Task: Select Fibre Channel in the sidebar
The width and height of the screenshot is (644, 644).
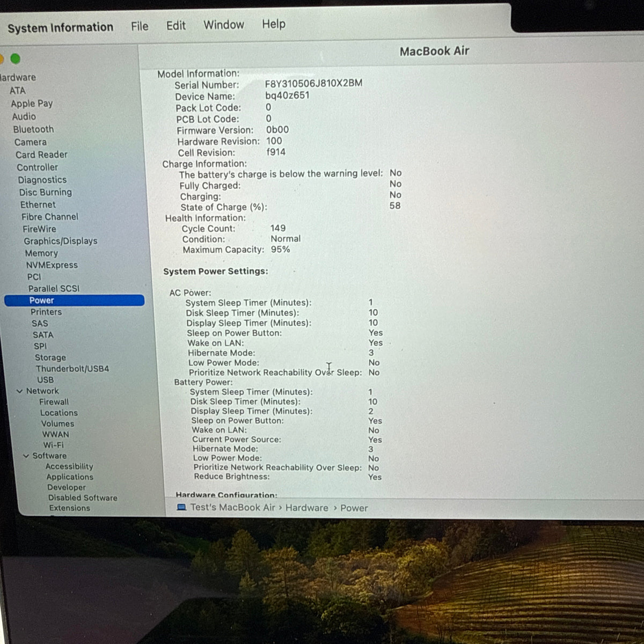Action: 49,217
